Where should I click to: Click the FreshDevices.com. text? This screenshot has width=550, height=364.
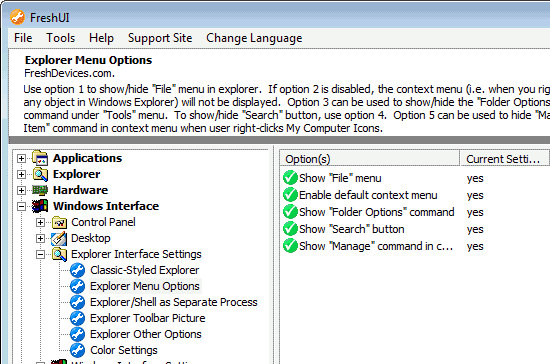tap(69, 73)
